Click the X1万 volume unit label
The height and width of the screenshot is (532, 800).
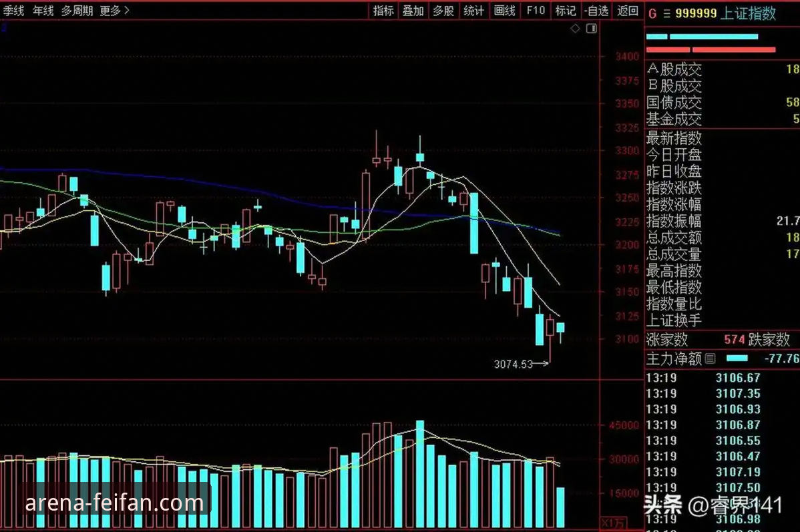click(613, 523)
